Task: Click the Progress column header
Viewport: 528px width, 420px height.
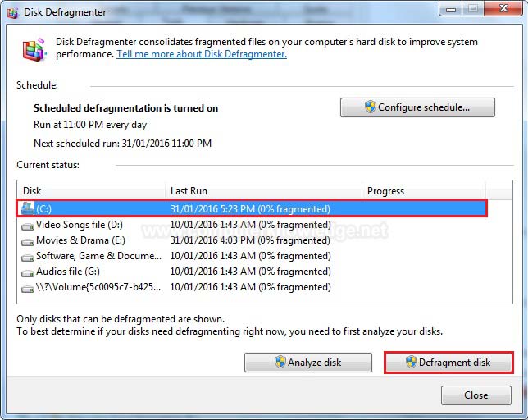Action: tap(424, 191)
